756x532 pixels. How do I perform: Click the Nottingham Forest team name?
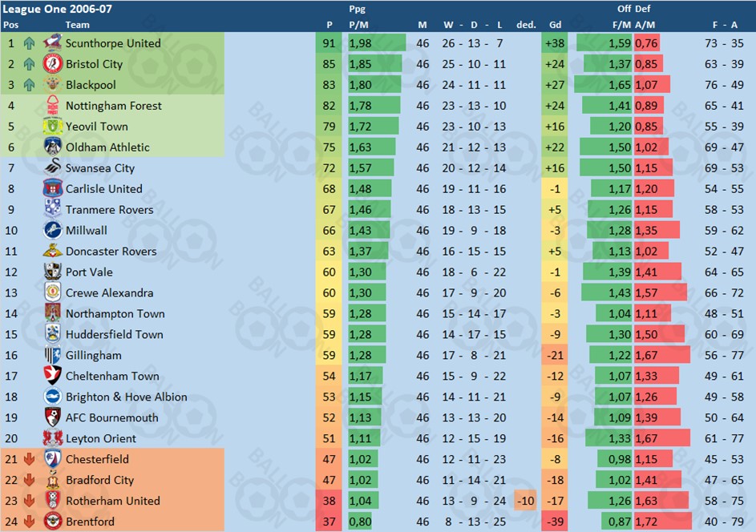[x=114, y=105]
